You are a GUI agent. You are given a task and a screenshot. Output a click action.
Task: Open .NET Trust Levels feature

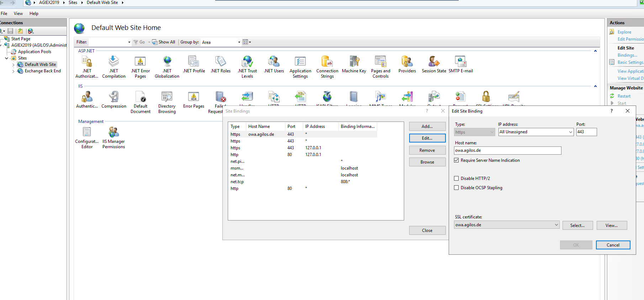(x=247, y=67)
